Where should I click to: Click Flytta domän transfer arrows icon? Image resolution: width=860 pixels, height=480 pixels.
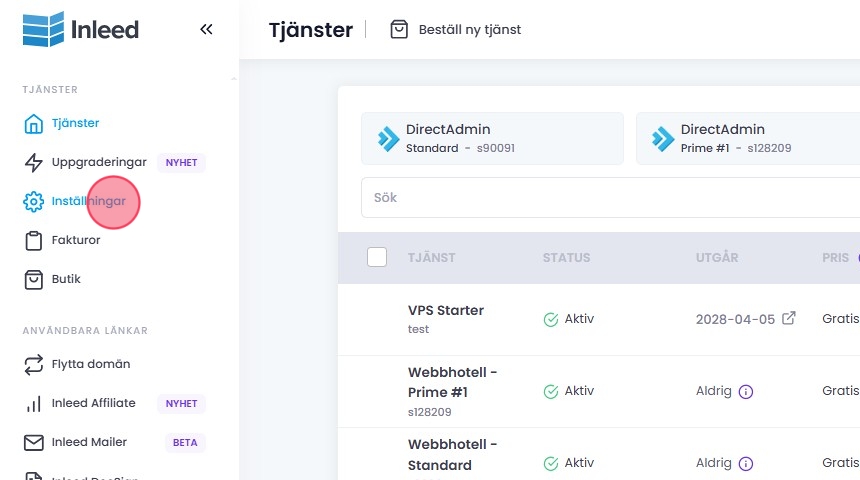(34, 364)
